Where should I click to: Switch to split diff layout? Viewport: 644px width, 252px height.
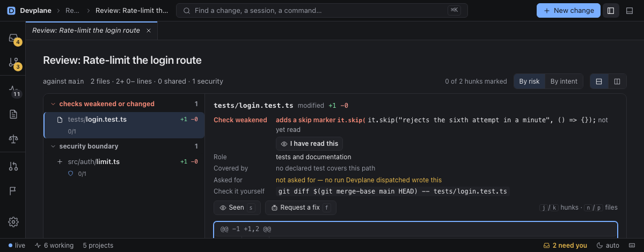[x=617, y=81]
